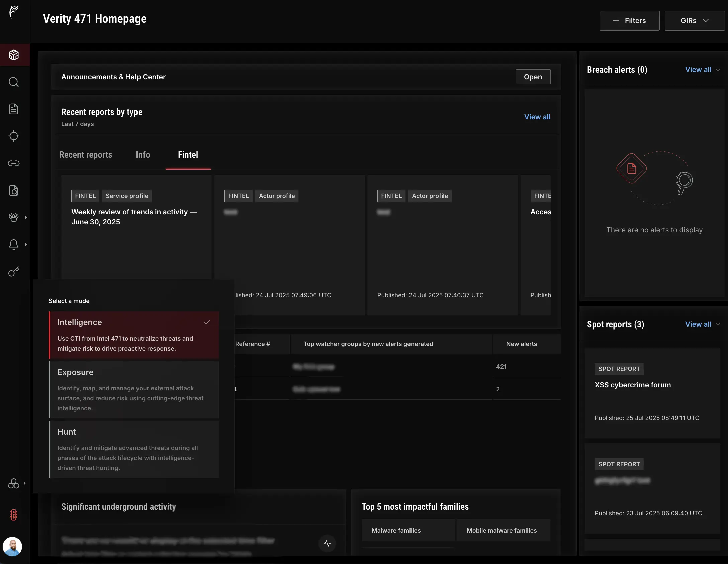Select the Exposure mode option

tap(134, 390)
